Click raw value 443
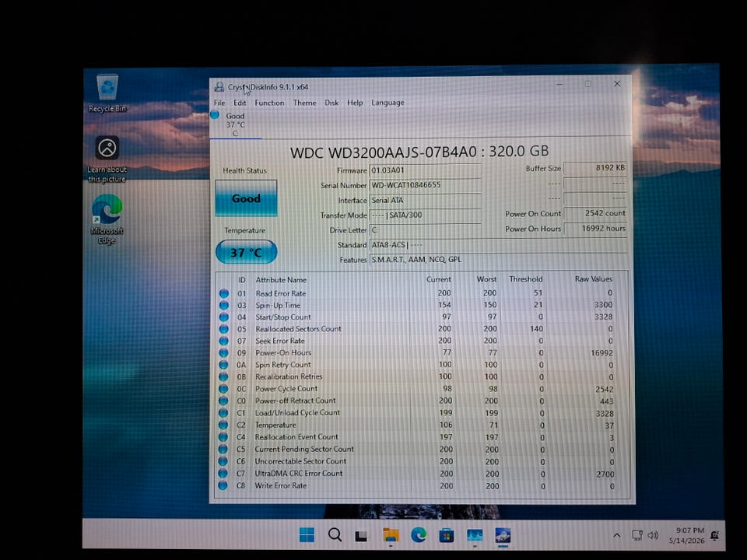Screen dimensions: 747x560 coord(606,401)
